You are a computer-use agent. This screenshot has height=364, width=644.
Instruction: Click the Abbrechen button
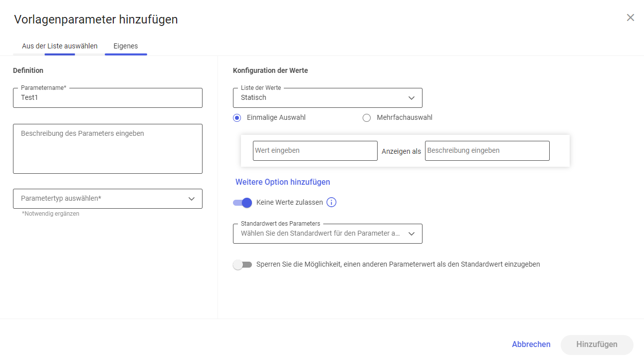coord(531,345)
